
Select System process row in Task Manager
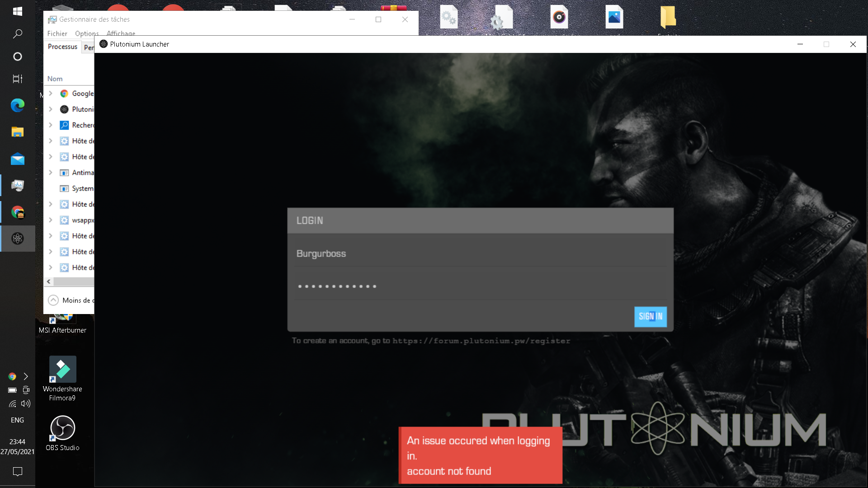pyautogui.click(x=70, y=188)
